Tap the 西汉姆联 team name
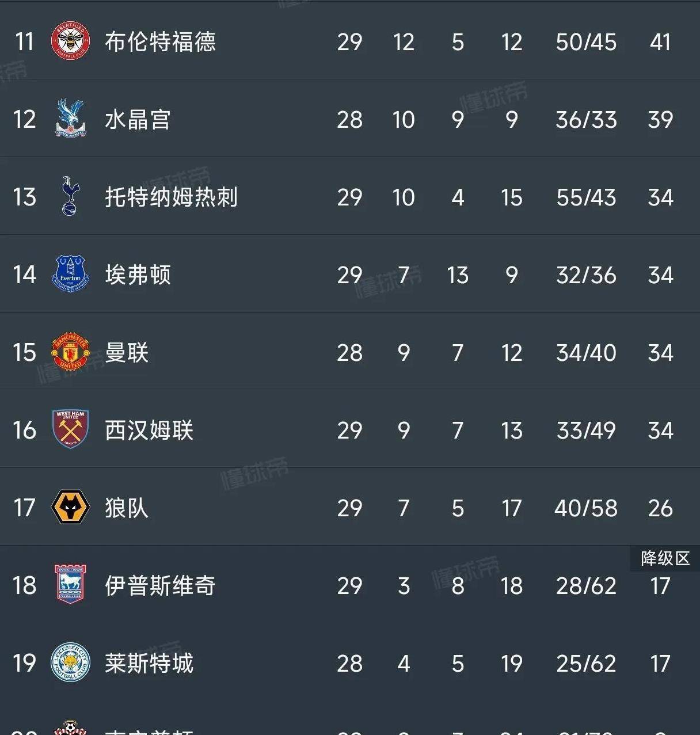This screenshot has height=735, width=700. 149,431
